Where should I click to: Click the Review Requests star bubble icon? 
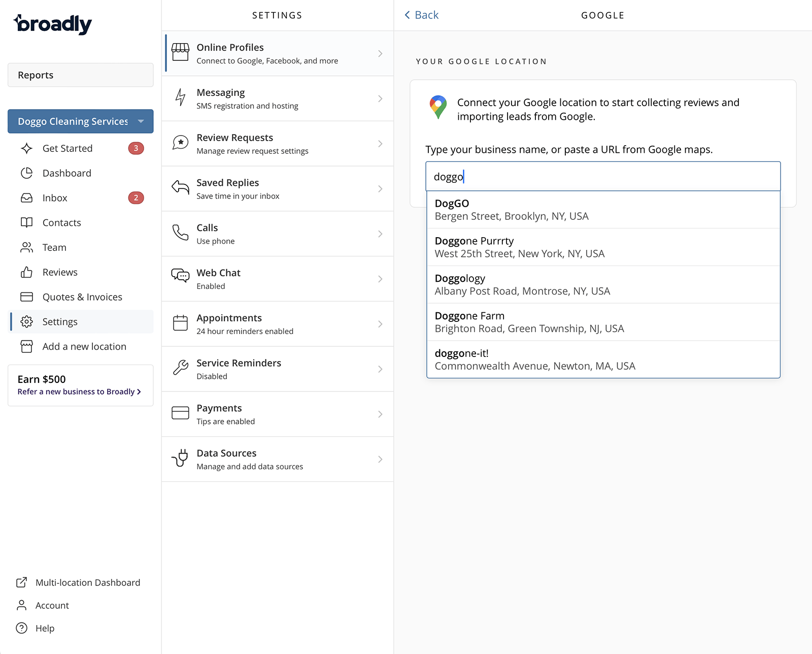(181, 143)
